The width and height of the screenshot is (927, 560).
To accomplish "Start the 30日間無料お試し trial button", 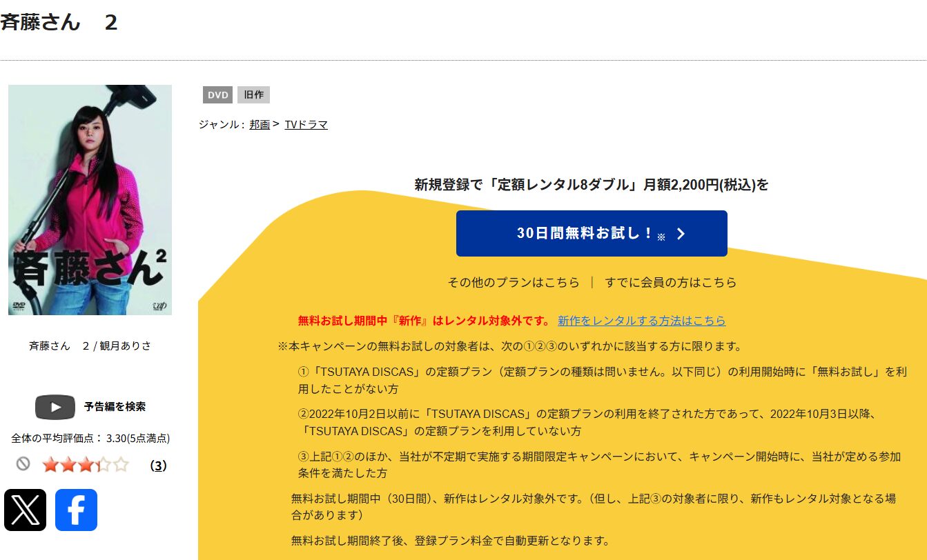I will click(592, 233).
